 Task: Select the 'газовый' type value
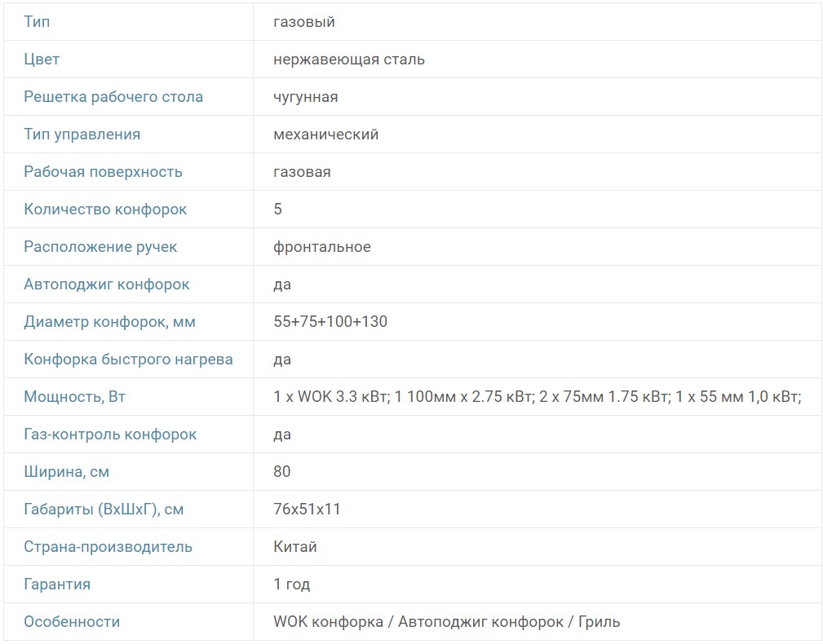[x=304, y=22]
